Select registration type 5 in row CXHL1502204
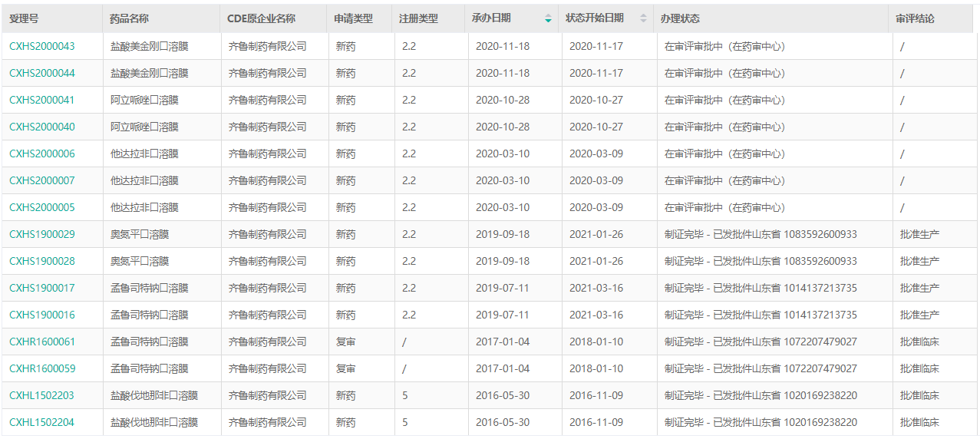 [405, 422]
